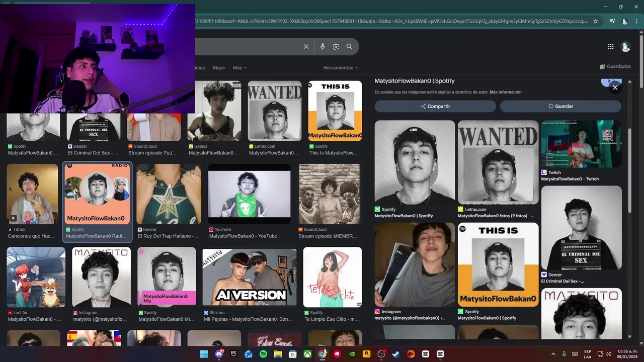644x362 pixels.
Task: Open the Chrome profile icon in toolbar
Action: click(x=624, y=21)
